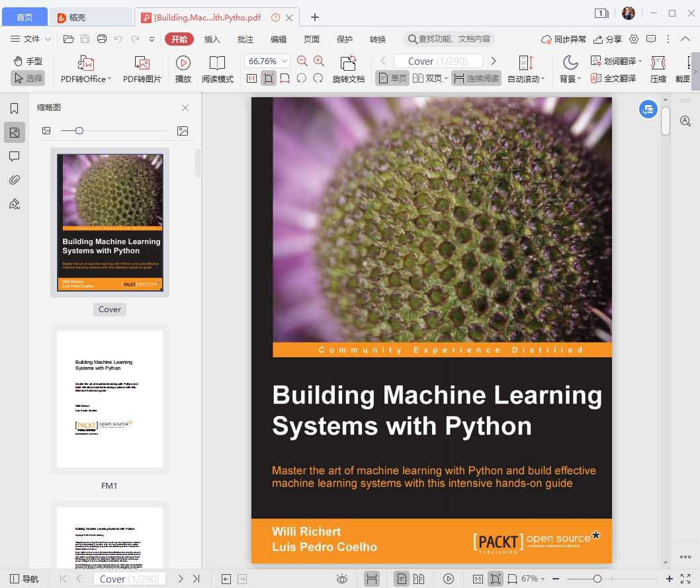
Task: Open PDF转Office converter
Action: pos(86,69)
